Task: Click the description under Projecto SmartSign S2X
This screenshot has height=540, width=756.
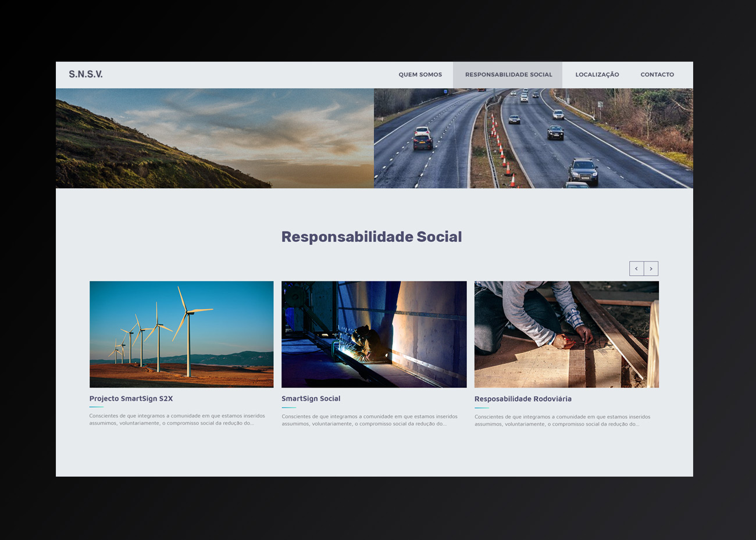Action: [x=177, y=420]
